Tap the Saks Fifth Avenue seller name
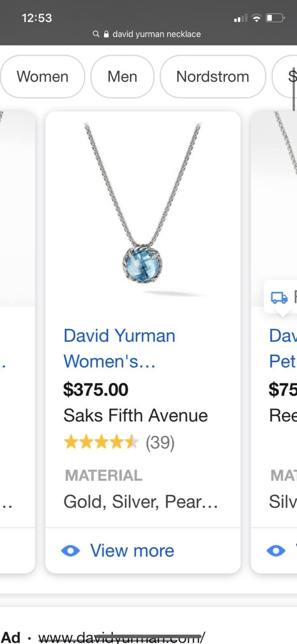The image size is (297, 644). [135, 415]
